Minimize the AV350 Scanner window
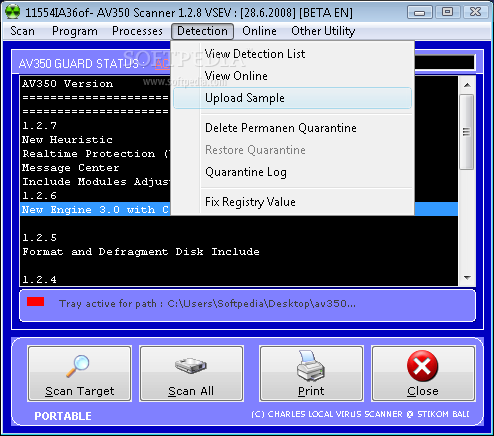494x436 pixels. pos(419,12)
